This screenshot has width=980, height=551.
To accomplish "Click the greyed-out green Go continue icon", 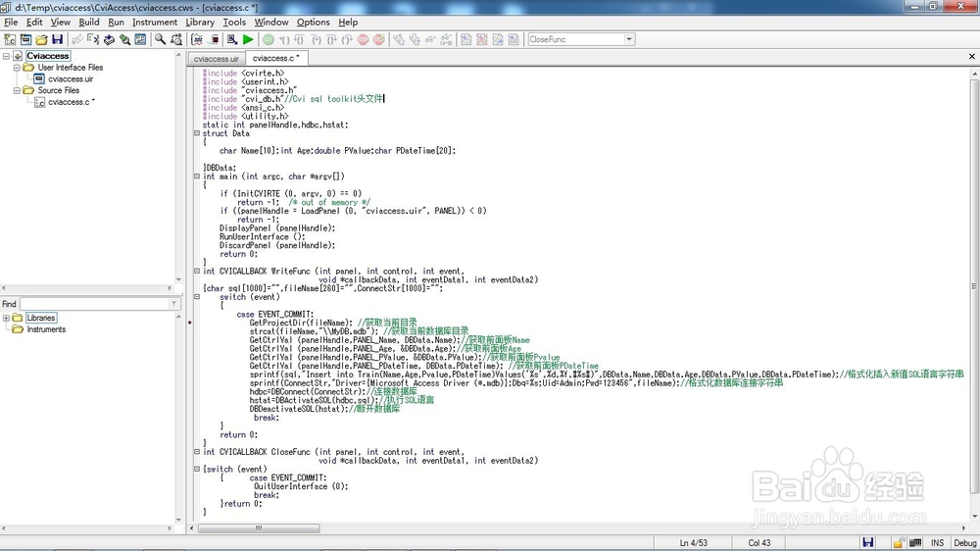I will pyautogui.click(x=269, y=39).
